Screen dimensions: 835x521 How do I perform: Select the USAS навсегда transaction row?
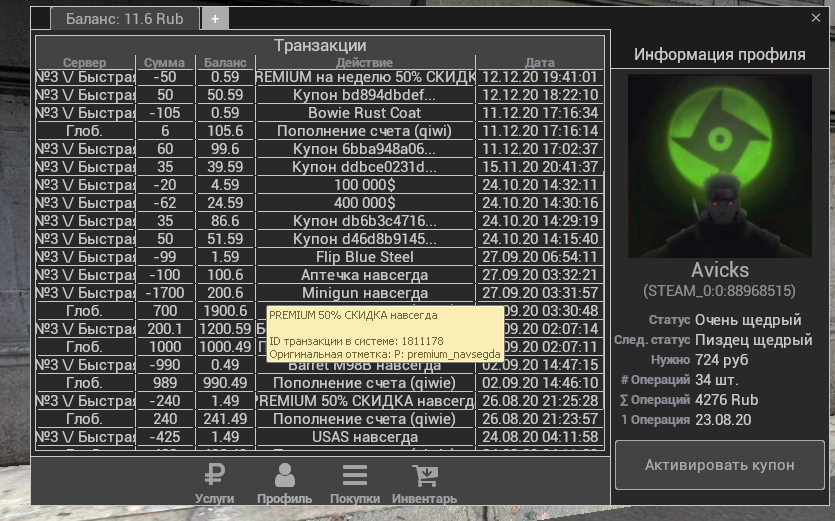(x=364, y=437)
